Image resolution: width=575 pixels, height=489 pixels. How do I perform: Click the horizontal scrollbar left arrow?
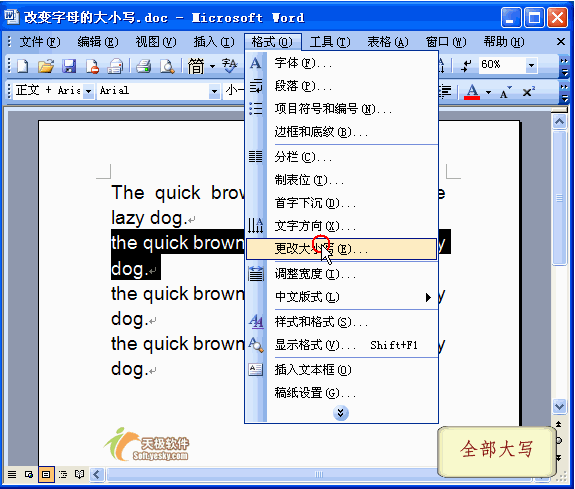pyautogui.click(x=97, y=474)
